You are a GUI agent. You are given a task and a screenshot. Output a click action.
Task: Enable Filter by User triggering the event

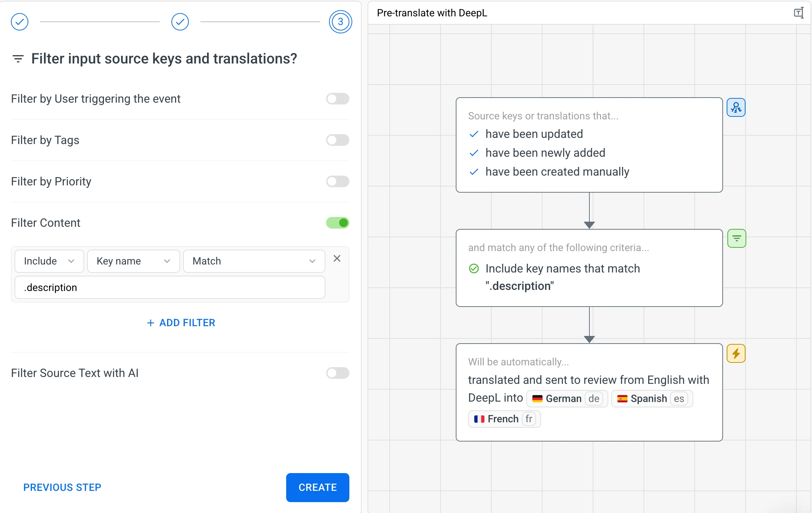[x=337, y=99]
